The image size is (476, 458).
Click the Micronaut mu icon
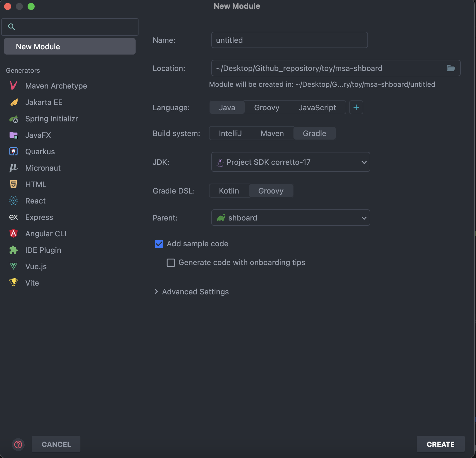13,168
